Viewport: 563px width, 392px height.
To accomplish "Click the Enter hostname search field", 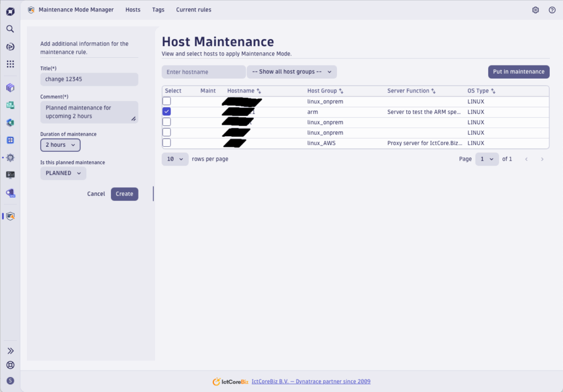I will [x=203, y=72].
